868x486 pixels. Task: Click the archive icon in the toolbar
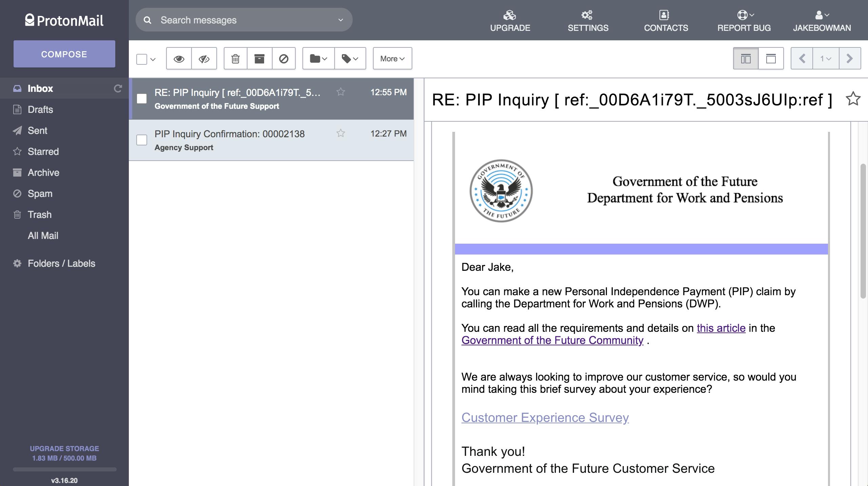259,59
